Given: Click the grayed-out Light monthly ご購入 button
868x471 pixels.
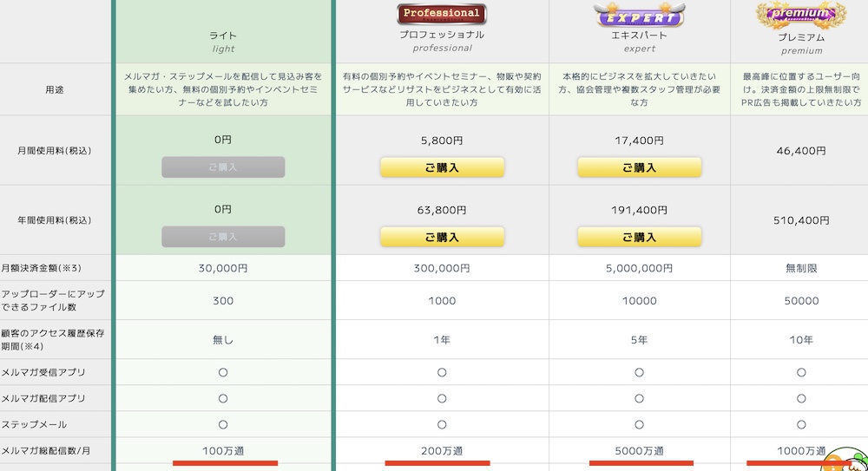Looking at the screenshot, I should 223,167.
